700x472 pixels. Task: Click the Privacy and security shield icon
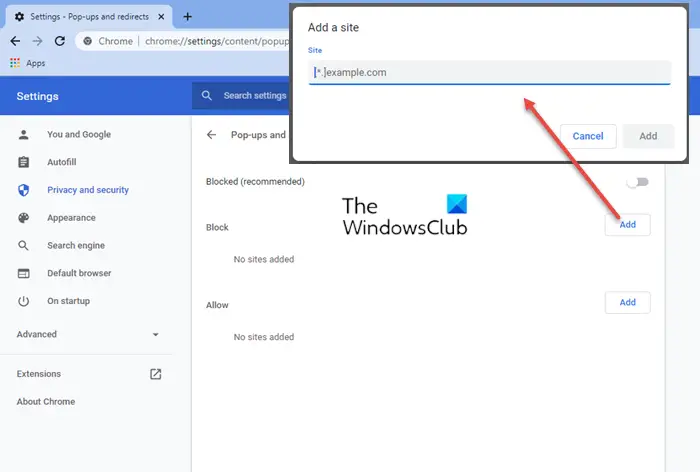point(24,190)
